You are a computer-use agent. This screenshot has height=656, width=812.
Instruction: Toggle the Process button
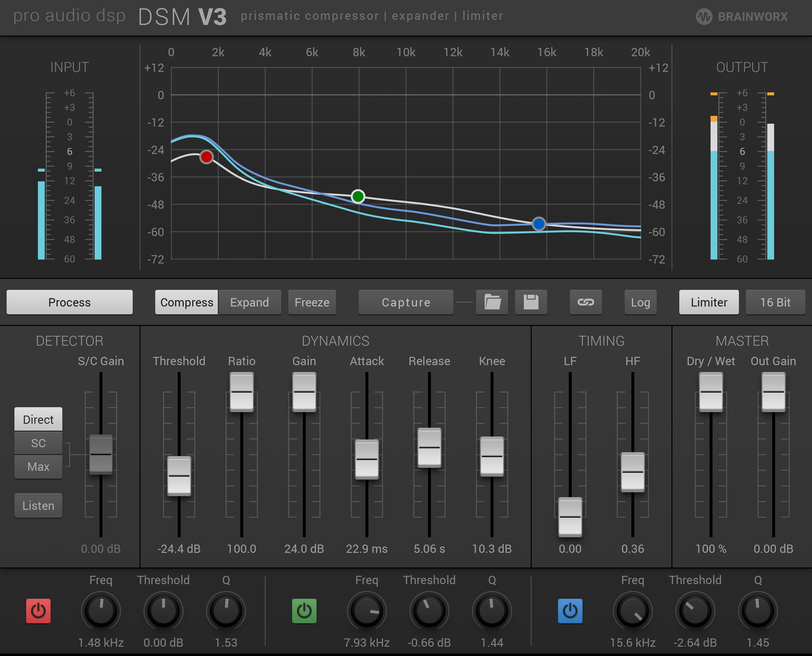[x=69, y=302]
